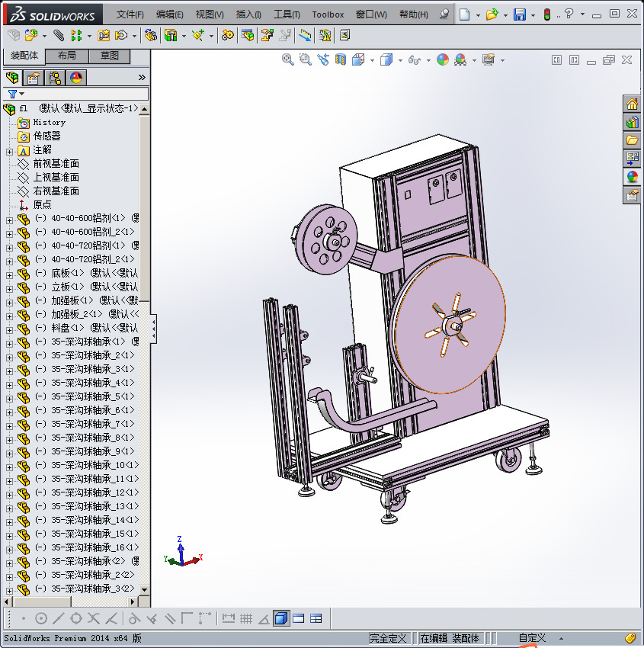Open the Help question mark icon
This screenshot has height=648, width=644.
click(x=569, y=14)
